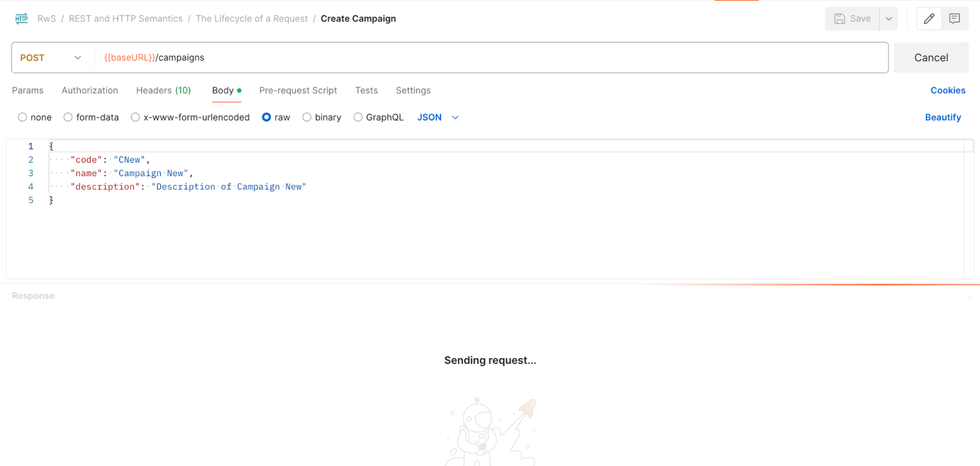The height and width of the screenshot is (466, 980).
Task: Select the none body option
Action: pyautogui.click(x=23, y=117)
